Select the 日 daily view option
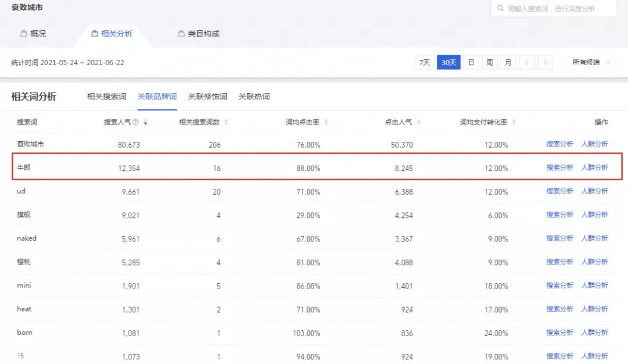Viewport: 628px width, 364px height. (x=470, y=62)
